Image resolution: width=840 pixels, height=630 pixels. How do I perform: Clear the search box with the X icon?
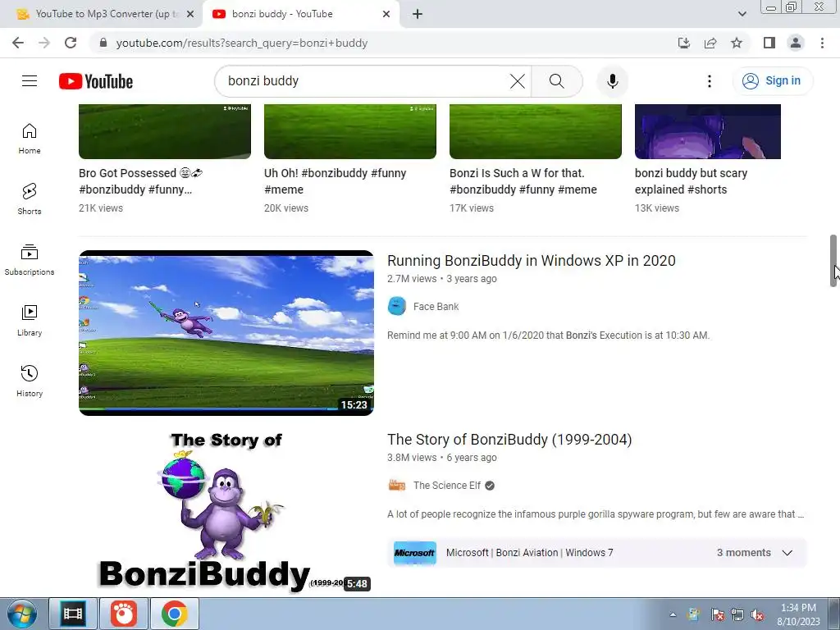click(x=517, y=81)
